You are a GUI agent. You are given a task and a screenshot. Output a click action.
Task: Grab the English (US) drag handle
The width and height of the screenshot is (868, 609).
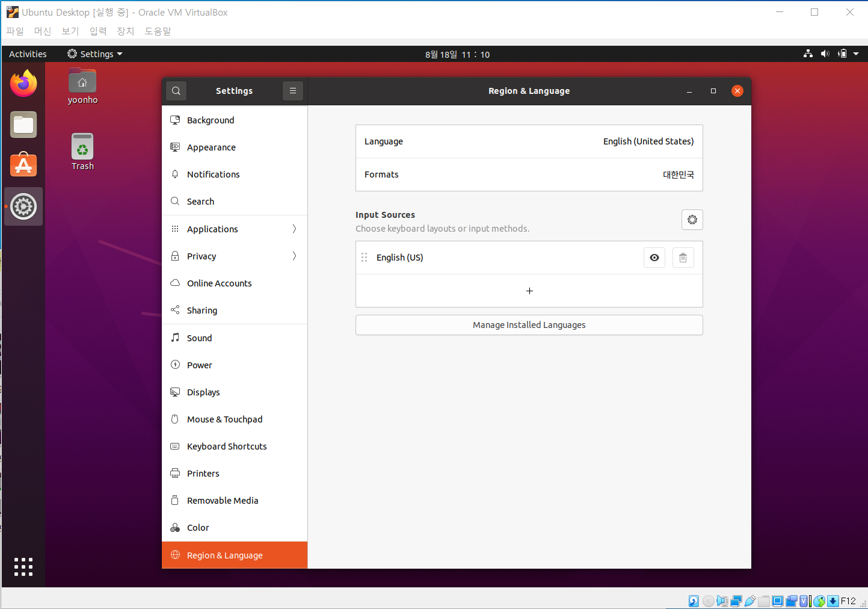tap(364, 258)
